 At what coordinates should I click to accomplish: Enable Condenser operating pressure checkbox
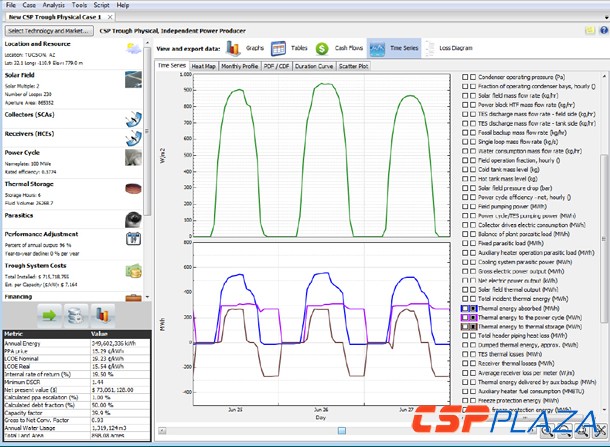point(472,77)
